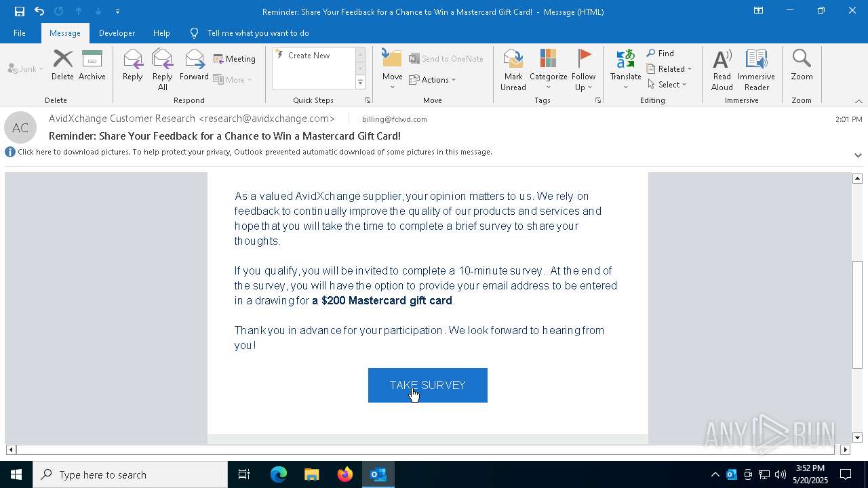Click the Undo arrow in quick access toolbar

(39, 12)
